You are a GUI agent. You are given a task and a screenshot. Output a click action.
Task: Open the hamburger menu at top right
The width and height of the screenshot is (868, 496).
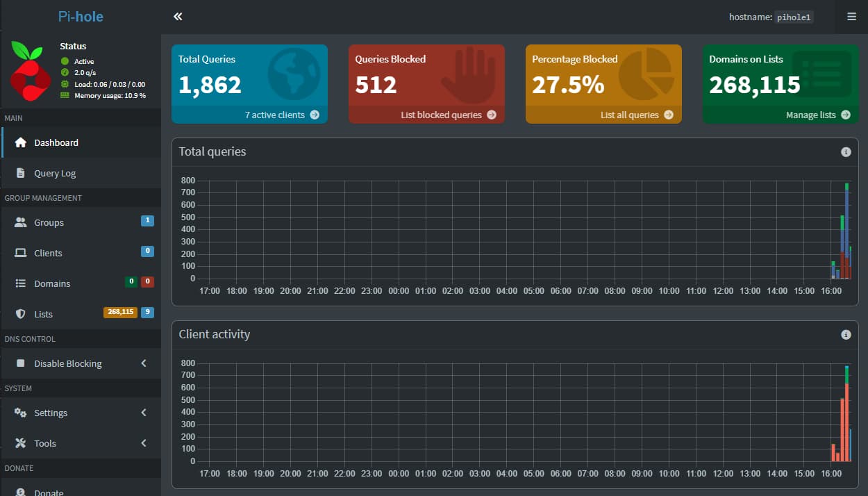[851, 17]
